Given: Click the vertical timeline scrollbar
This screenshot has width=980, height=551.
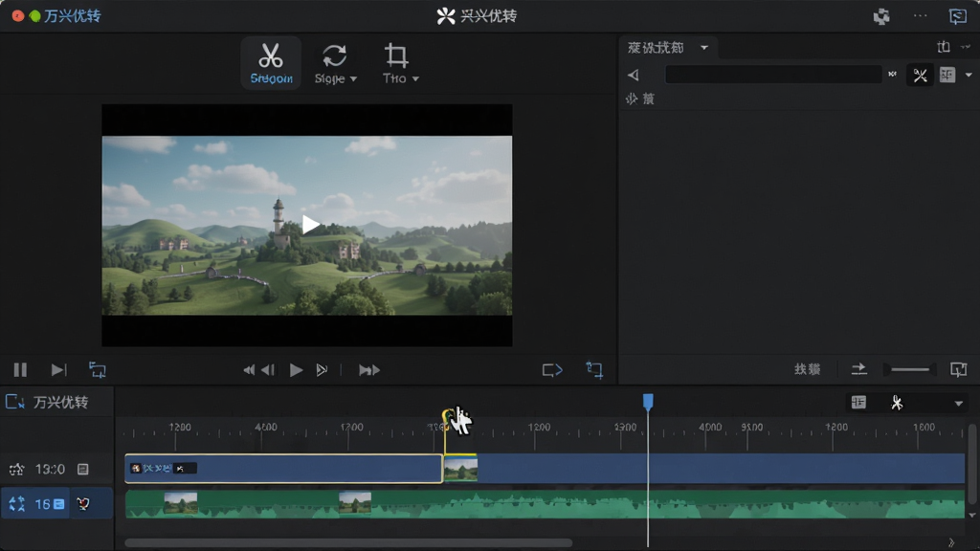Looking at the screenshot, I should point(972,464).
